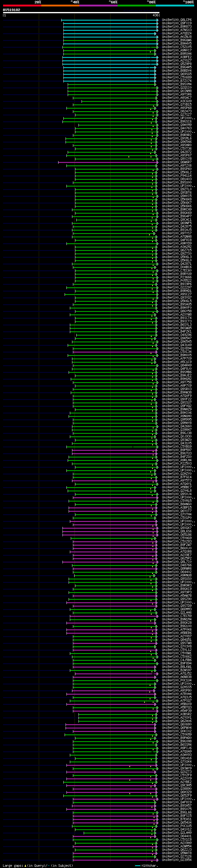Select the UniRef100_A9TSR6 label

pos(177,94)
